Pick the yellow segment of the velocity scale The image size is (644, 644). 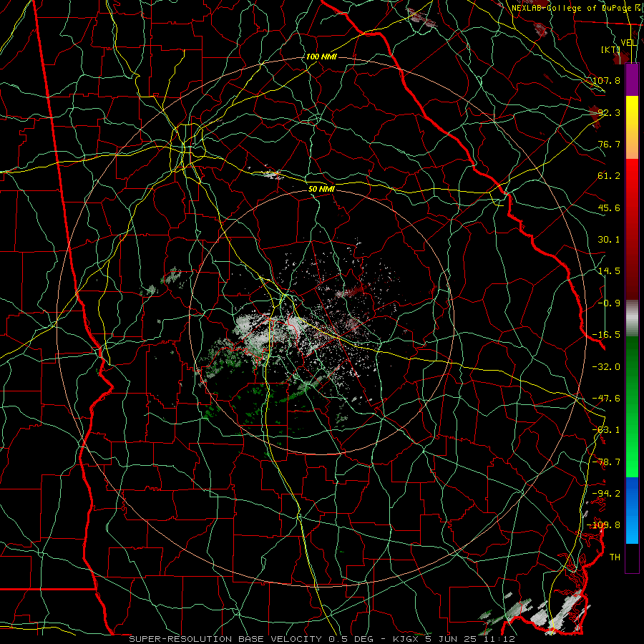[x=632, y=127]
